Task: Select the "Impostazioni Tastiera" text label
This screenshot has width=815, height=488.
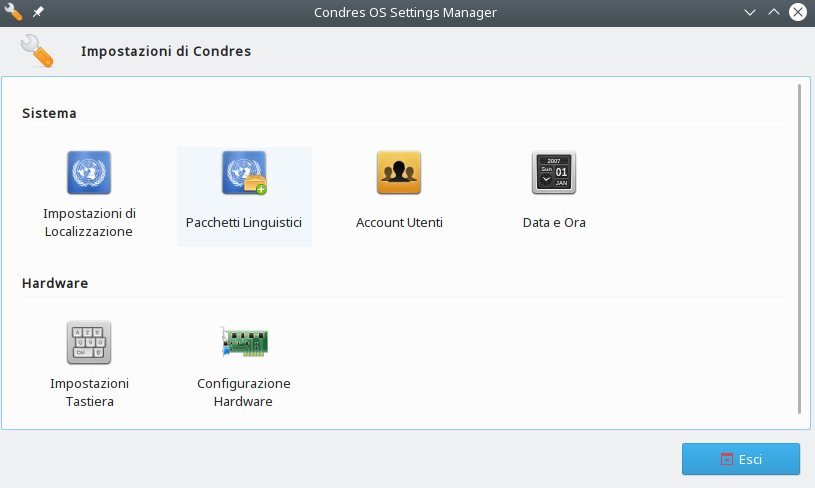Action: point(89,392)
